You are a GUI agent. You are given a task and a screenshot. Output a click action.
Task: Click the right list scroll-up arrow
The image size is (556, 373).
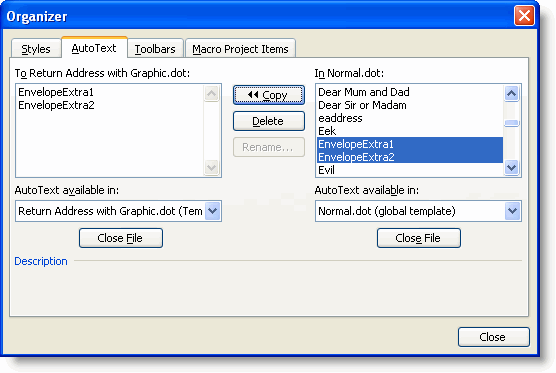pyautogui.click(x=512, y=94)
